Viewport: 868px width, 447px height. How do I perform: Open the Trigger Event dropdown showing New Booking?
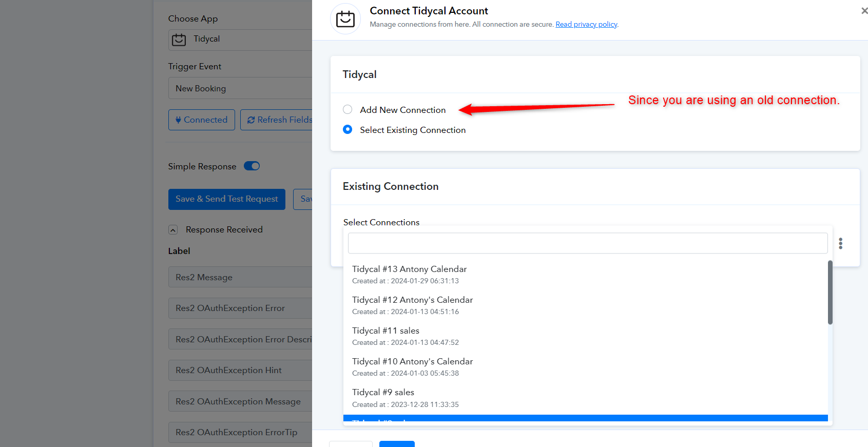[x=240, y=88]
